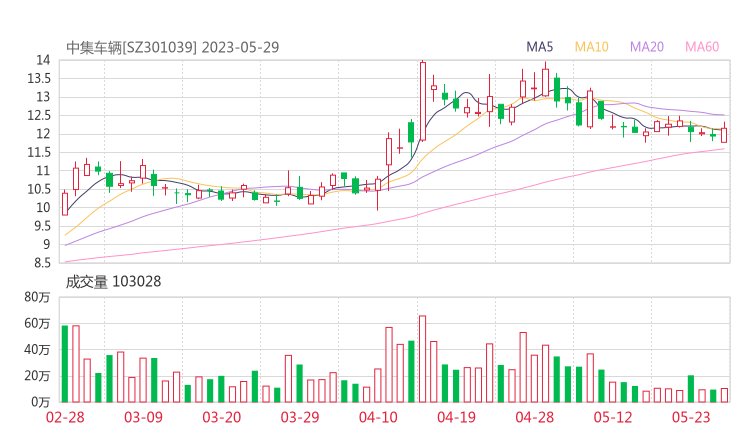Click the 04-10 date axis label
Screen dimensions: 740x440
coord(378,417)
